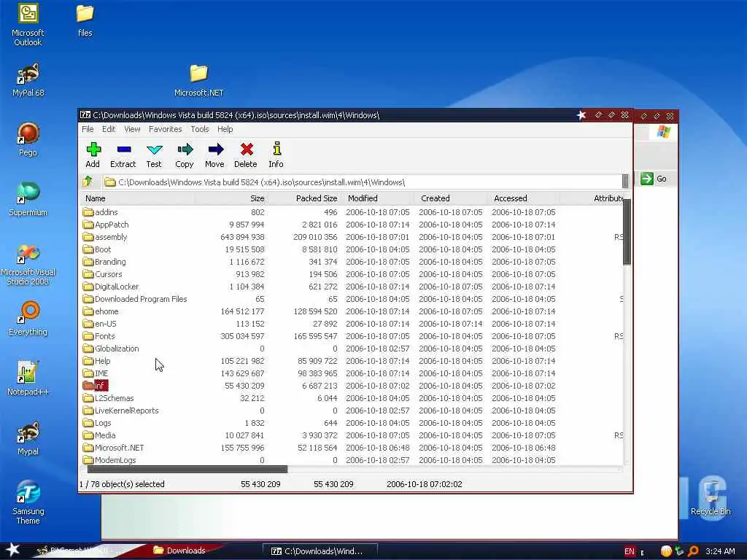Click the star Start button on taskbar
The height and width of the screenshot is (560, 747).
pyautogui.click(x=13, y=550)
